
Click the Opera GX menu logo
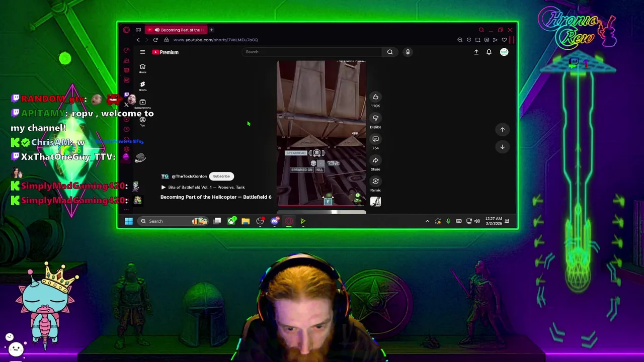126,30
